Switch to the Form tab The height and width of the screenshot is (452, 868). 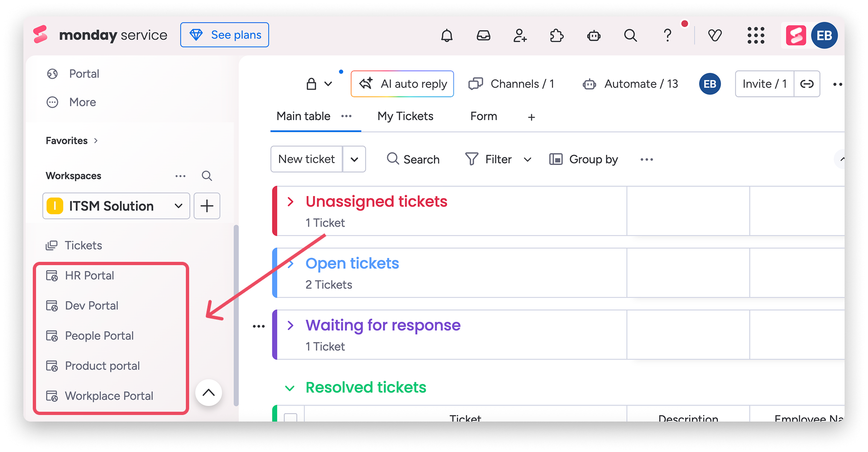484,116
